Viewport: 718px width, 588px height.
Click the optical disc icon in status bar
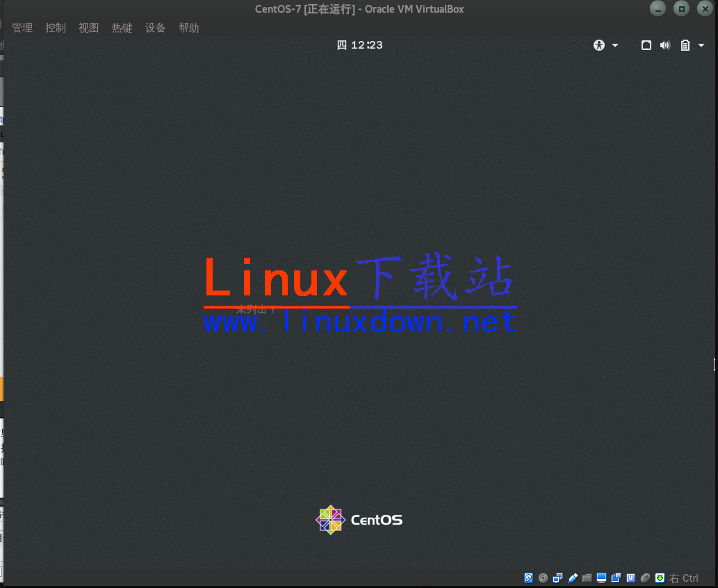pos(543,578)
